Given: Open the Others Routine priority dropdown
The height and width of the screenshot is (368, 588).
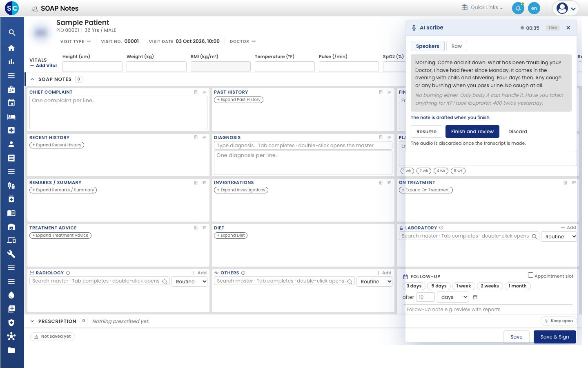Looking at the screenshot, I should click(374, 281).
